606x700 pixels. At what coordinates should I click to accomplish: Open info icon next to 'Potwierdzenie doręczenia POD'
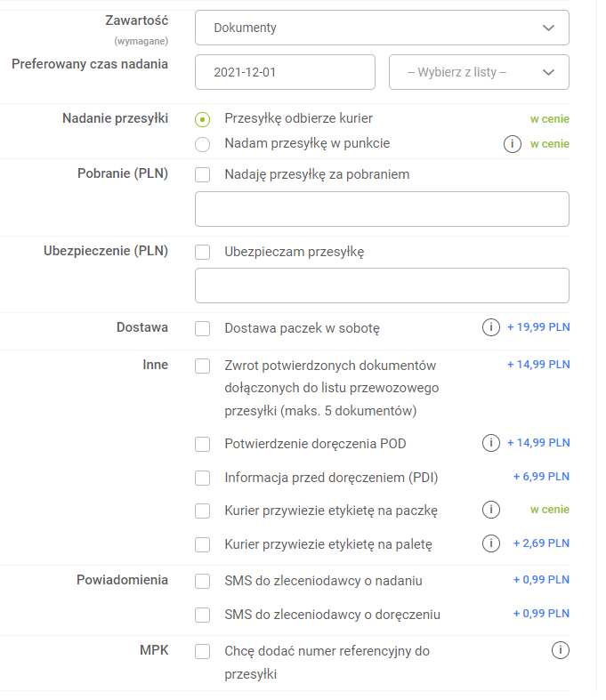tap(490, 443)
